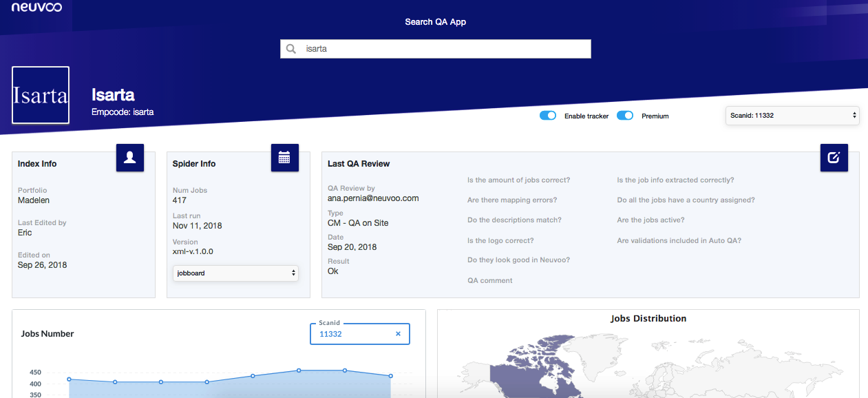Click 'Are validations included in Auto QA?'
Viewport: 868px width, 398px height.
click(679, 241)
